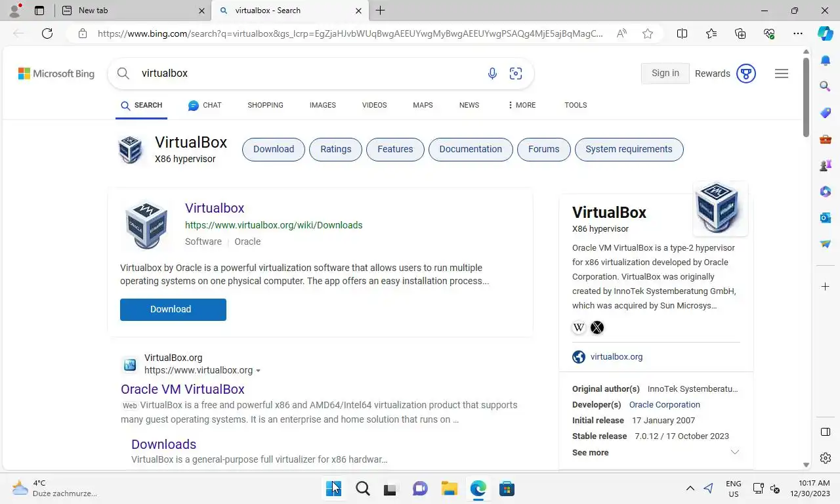Screen dimensions: 840x504
Task: Open sidebar settings gear
Action: coord(826,458)
